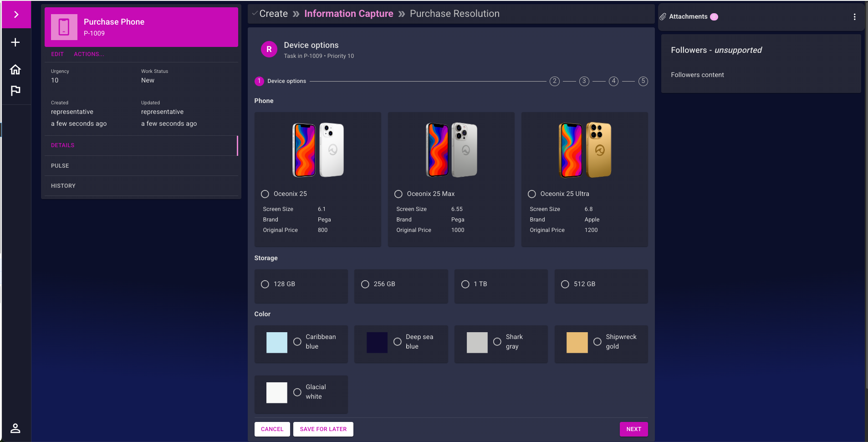Choose the 256 GB storage option

click(365, 284)
